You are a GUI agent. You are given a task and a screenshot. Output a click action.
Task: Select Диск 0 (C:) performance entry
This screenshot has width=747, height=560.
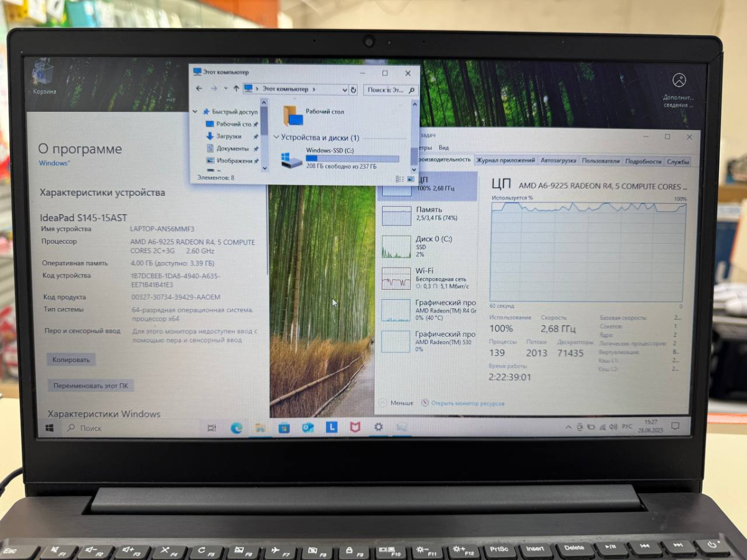pyautogui.click(x=426, y=246)
